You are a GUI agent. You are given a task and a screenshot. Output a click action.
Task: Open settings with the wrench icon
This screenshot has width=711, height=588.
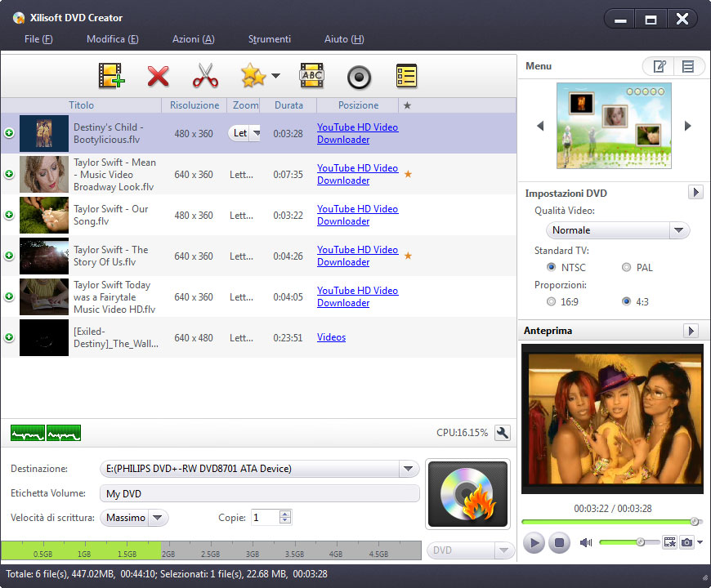tap(503, 433)
